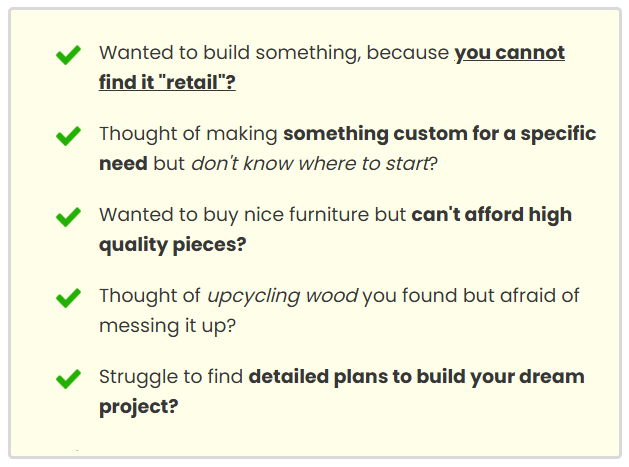The image size is (629, 467).
Task: Click the checkmark beside "Struggle to find detailed plans"
Action: (x=68, y=379)
